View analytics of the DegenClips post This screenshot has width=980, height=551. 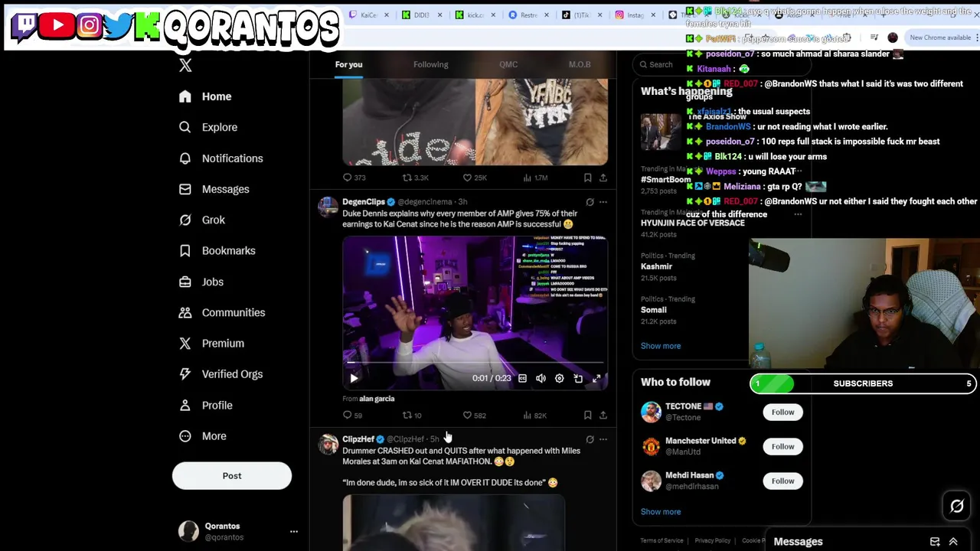tap(528, 416)
